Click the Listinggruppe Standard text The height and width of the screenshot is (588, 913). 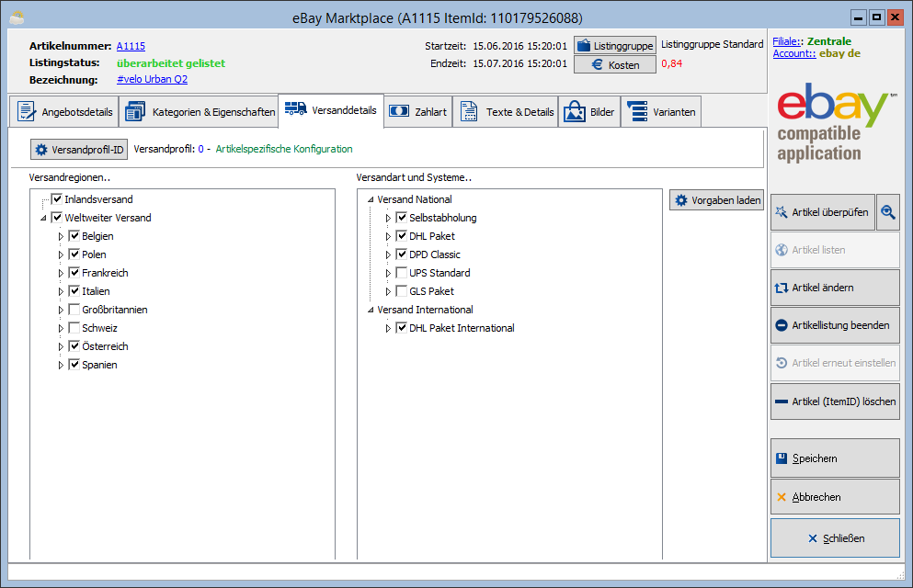713,44
